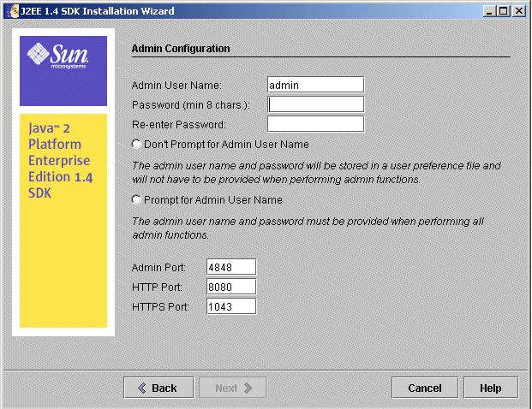Click the 'Admin Configuration' heading

pyautogui.click(x=181, y=49)
